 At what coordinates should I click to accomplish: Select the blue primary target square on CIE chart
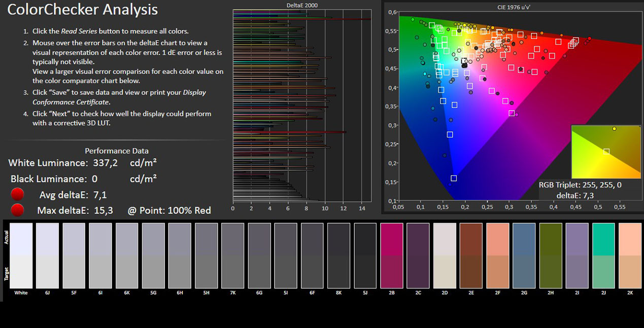[x=454, y=178]
